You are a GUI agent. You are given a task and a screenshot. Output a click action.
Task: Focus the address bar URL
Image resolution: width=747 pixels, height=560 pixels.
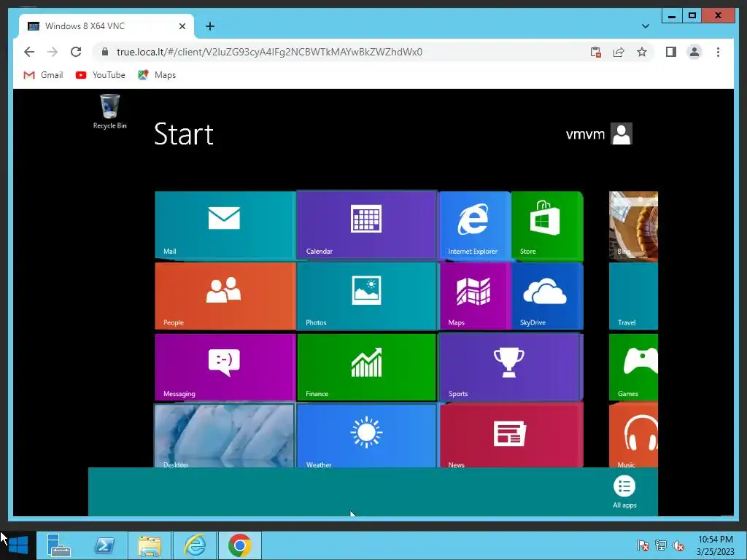(x=269, y=52)
